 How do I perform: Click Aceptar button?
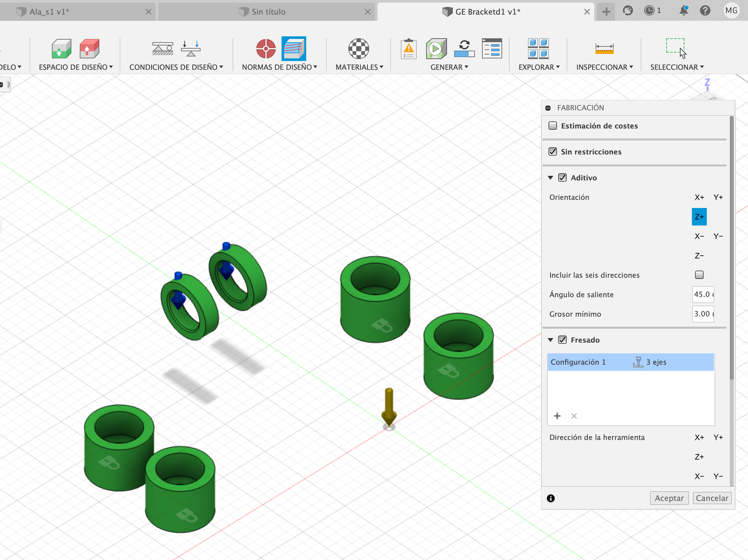[x=669, y=498]
